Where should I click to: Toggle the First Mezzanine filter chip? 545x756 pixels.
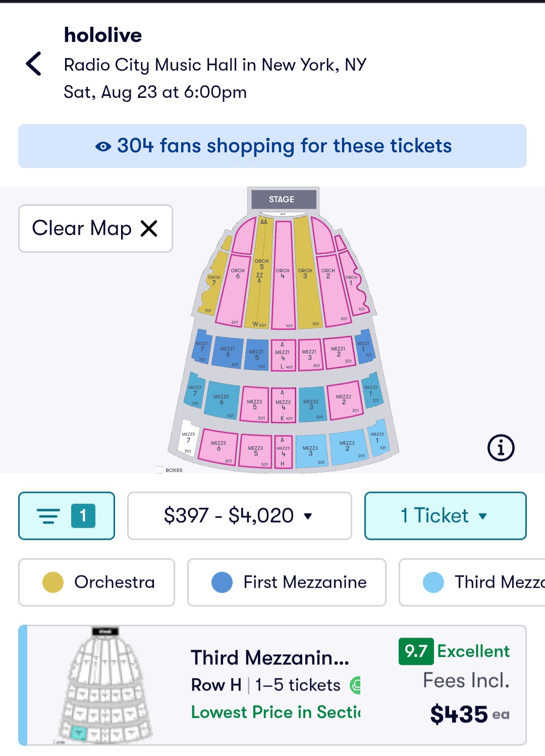[287, 582]
